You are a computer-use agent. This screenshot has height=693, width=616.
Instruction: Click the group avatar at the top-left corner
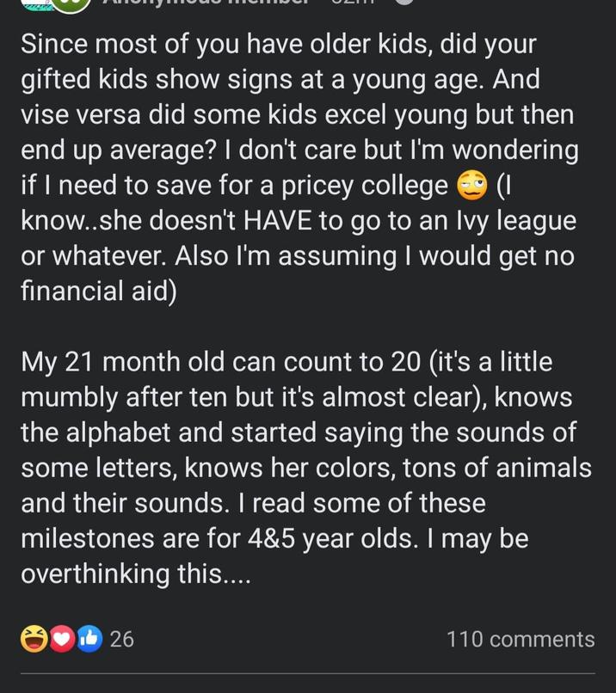[34, 3]
